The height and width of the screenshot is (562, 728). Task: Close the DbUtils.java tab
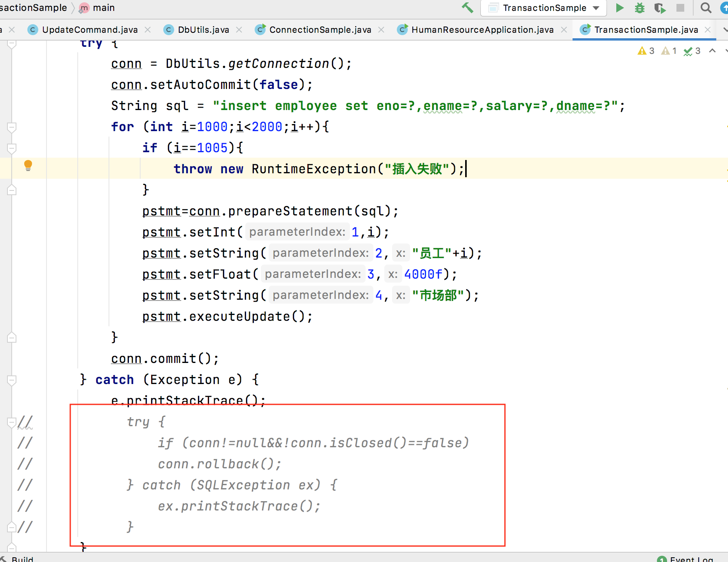point(239,30)
